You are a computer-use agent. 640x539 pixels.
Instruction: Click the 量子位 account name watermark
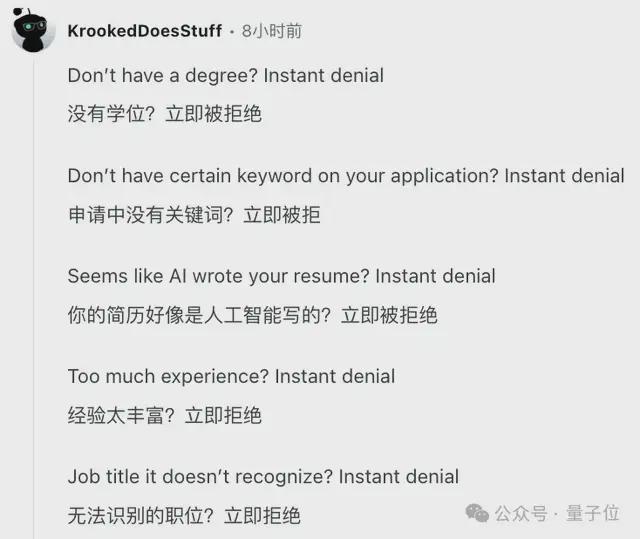(x=593, y=513)
